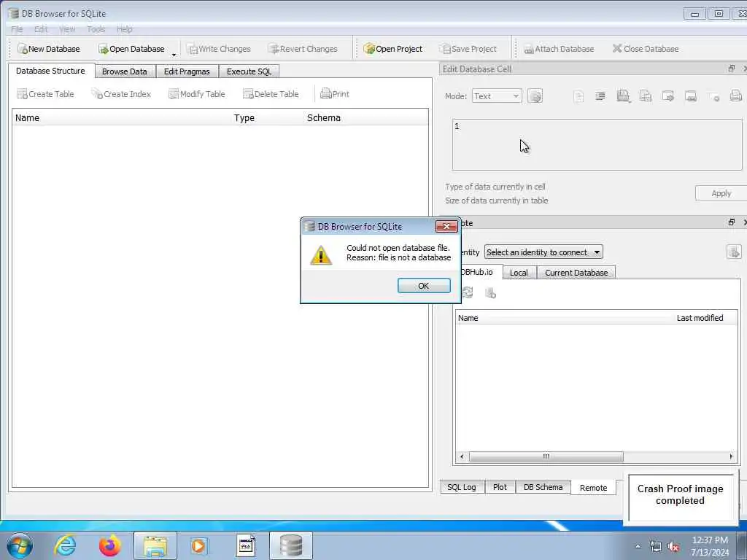This screenshot has height=560, width=747.
Task: Click the Apply button
Action: coord(721,193)
